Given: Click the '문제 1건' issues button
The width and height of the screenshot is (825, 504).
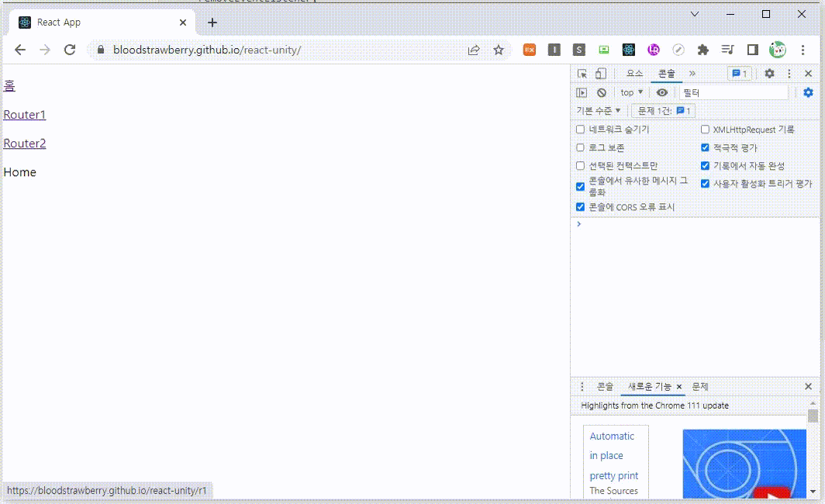Looking at the screenshot, I should [x=664, y=110].
